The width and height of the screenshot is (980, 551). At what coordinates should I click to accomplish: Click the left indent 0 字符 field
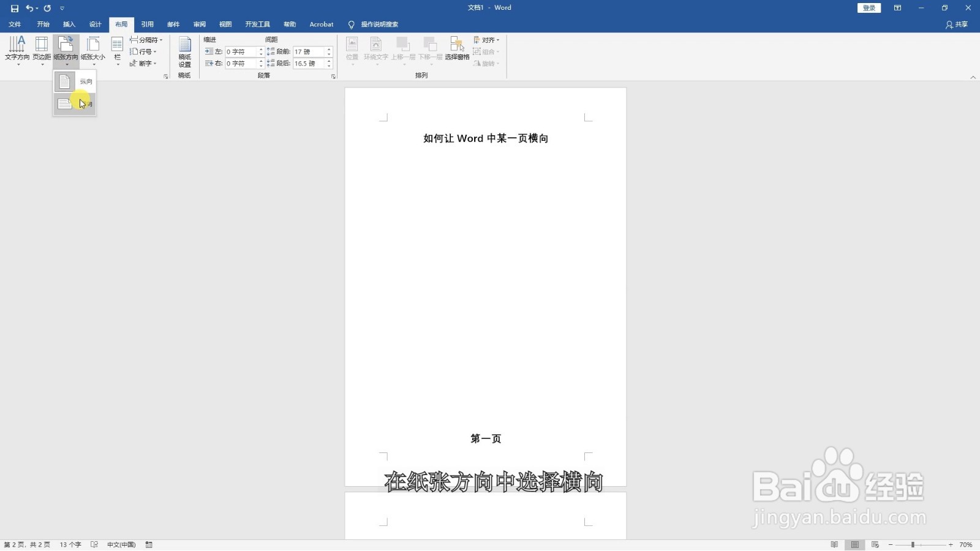[241, 51]
